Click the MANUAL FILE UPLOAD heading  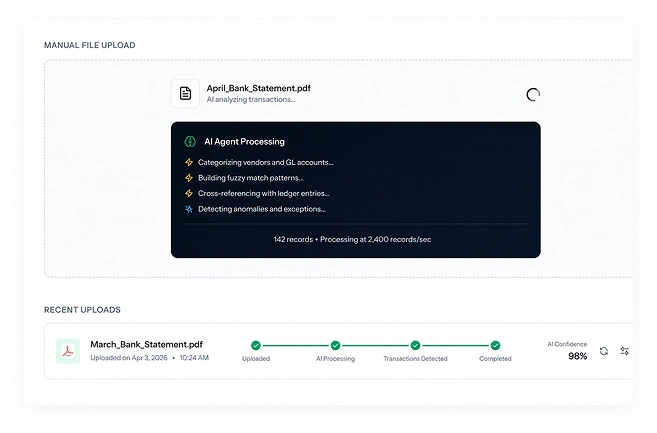click(90, 45)
